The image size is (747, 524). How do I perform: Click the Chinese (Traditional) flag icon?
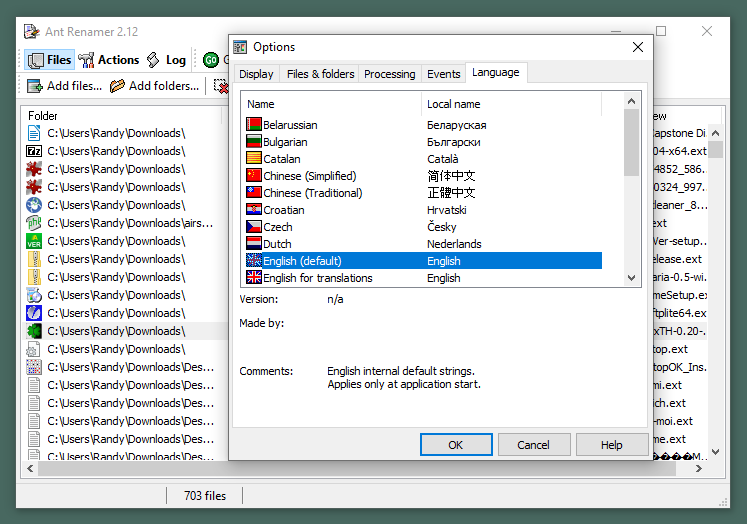(x=253, y=192)
